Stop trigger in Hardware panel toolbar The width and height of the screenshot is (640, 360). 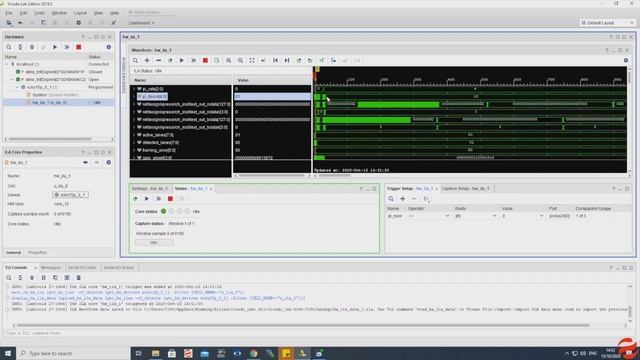point(79,47)
